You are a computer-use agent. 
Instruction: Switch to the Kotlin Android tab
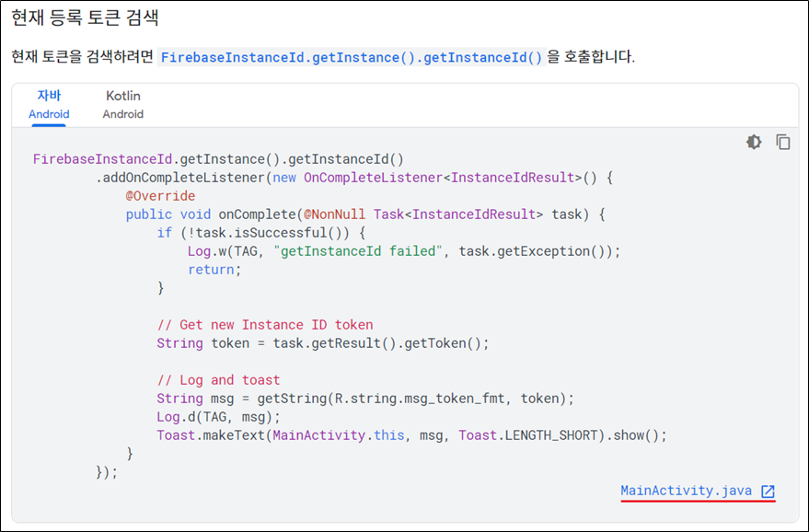click(122, 105)
